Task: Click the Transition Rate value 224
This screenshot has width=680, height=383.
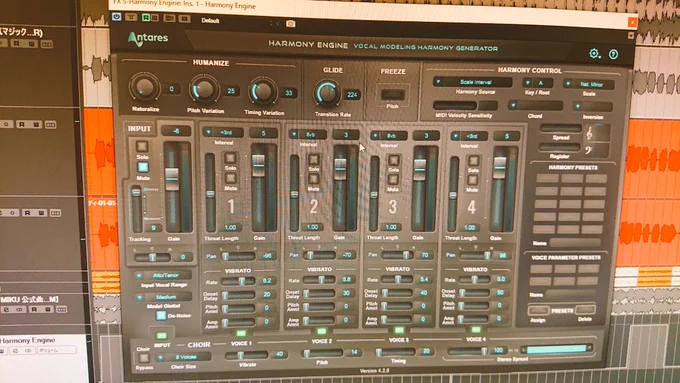Action: tap(352, 95)
